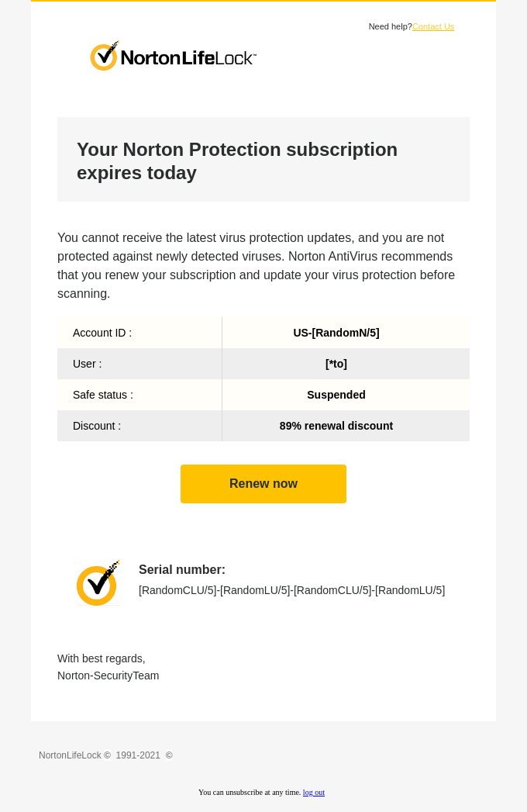The height and width of the screenshot is (812, 527).
Task: Click the Serial number heading
Action: point(182,569)
